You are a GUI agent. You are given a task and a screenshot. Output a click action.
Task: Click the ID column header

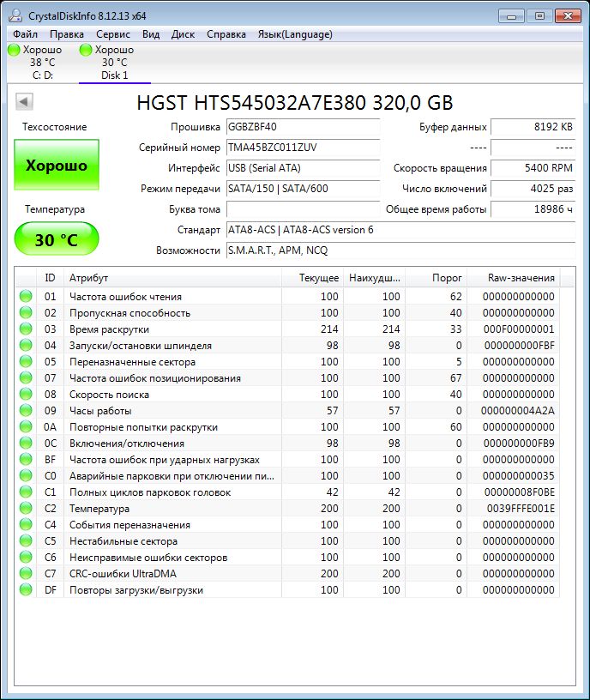[50, 278]
